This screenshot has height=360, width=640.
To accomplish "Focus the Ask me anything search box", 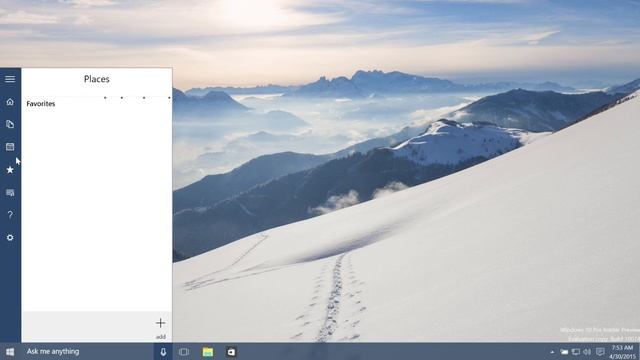I will 87,351.
